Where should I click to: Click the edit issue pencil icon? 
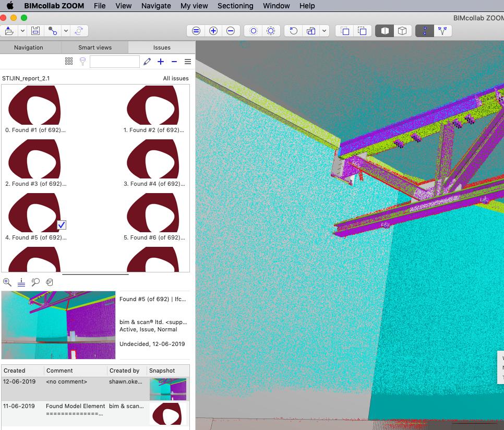147,62
